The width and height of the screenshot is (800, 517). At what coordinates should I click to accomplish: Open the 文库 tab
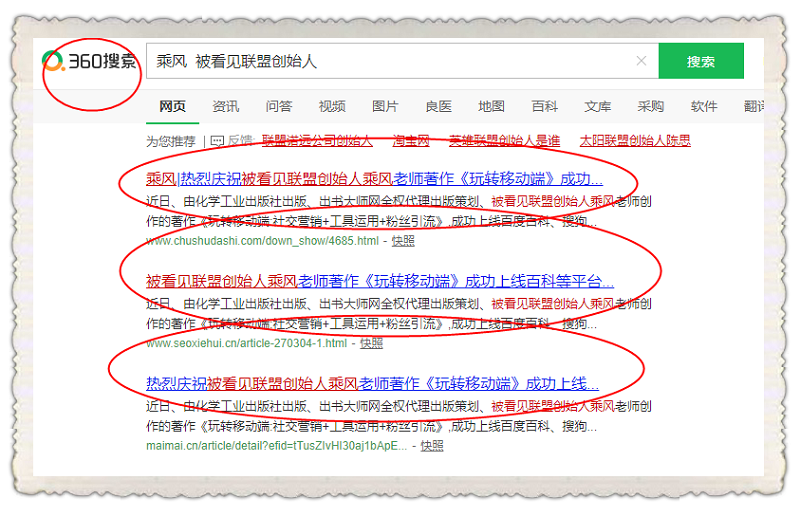coord(597,106)
